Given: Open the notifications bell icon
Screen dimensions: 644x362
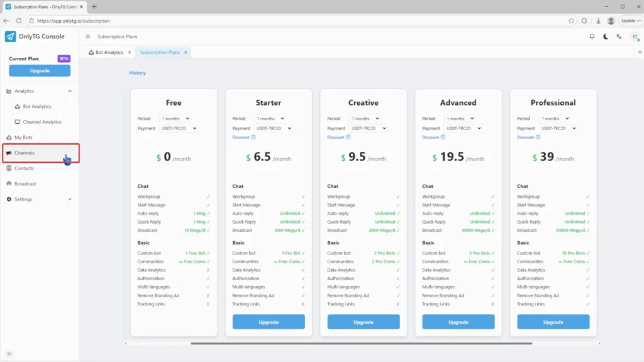Looking at the screenshot, I should (591, 36).
